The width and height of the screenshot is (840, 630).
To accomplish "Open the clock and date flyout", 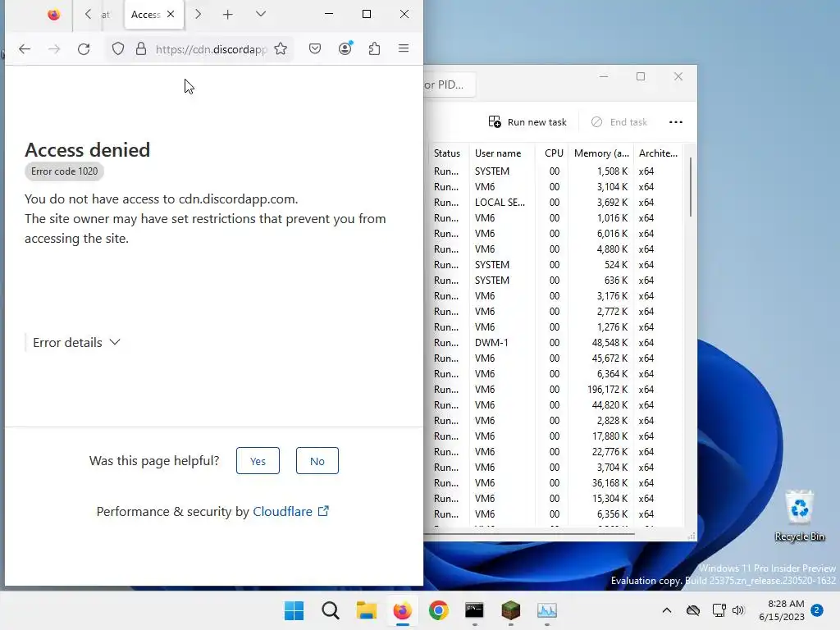I will tap(782, 610).
